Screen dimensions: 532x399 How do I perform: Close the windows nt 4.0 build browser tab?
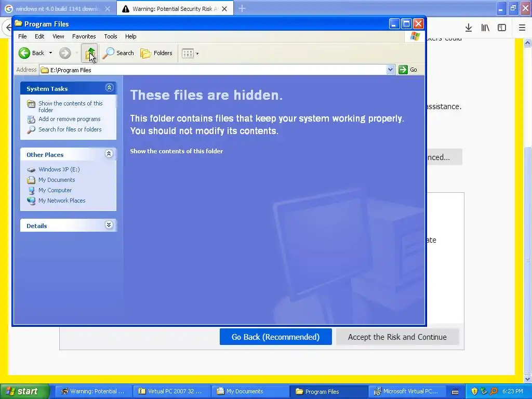click(107, 9)
